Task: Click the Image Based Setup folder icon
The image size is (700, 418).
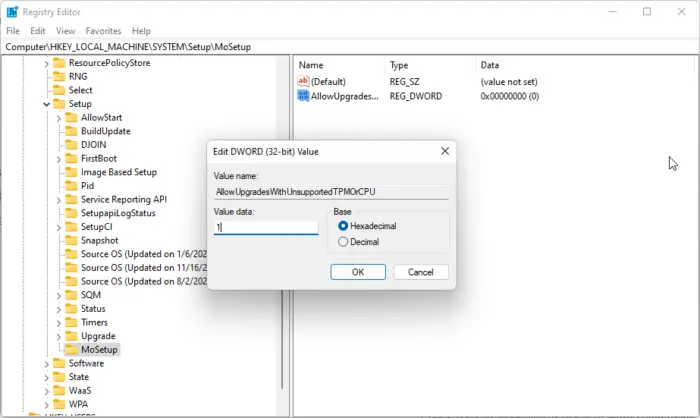Action: [x=71, y=172]
